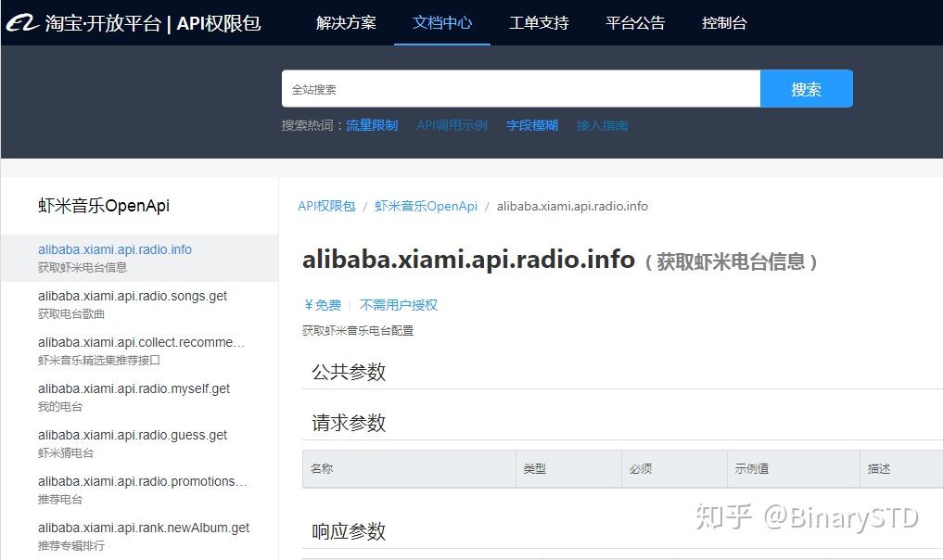The height and width of the screenshot is (560, 943).
Task: Click the ¥免费 tag
Action: pos(323,305)
